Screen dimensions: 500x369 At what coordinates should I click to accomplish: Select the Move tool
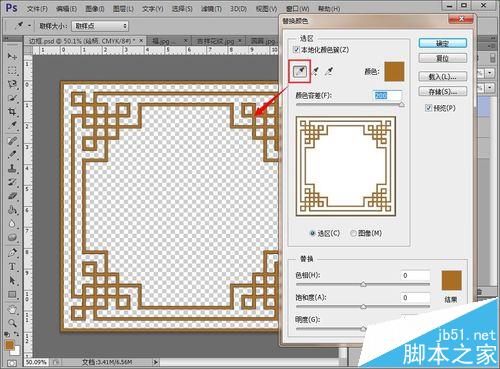click(x=12, y=56)
